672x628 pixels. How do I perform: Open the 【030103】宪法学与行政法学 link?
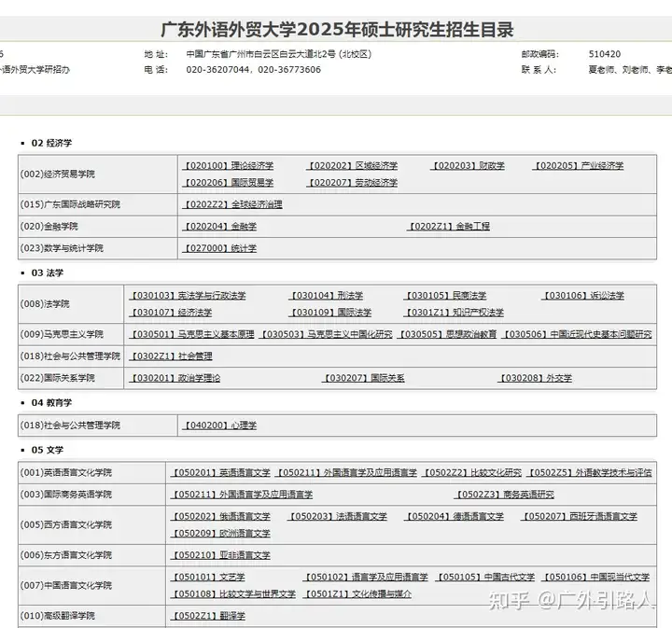tap(188, 296)
